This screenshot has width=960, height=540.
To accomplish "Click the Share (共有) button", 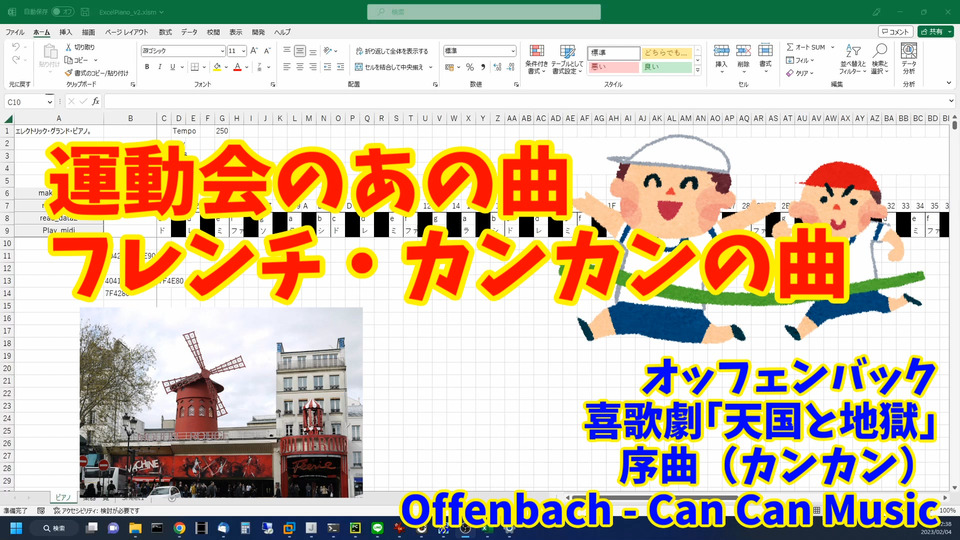I will pyautogui.click(x=936, y=31).
